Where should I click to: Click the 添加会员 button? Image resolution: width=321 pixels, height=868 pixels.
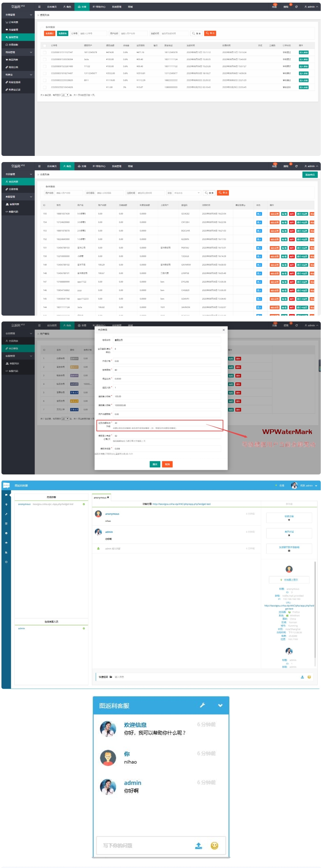(310, 175)
